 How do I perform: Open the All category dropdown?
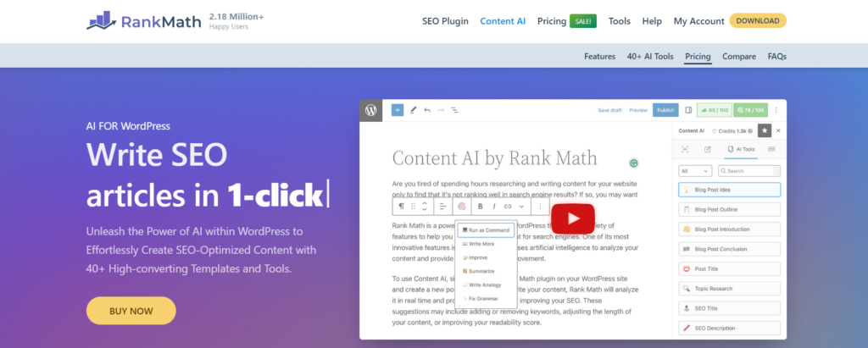click(695, 171)
